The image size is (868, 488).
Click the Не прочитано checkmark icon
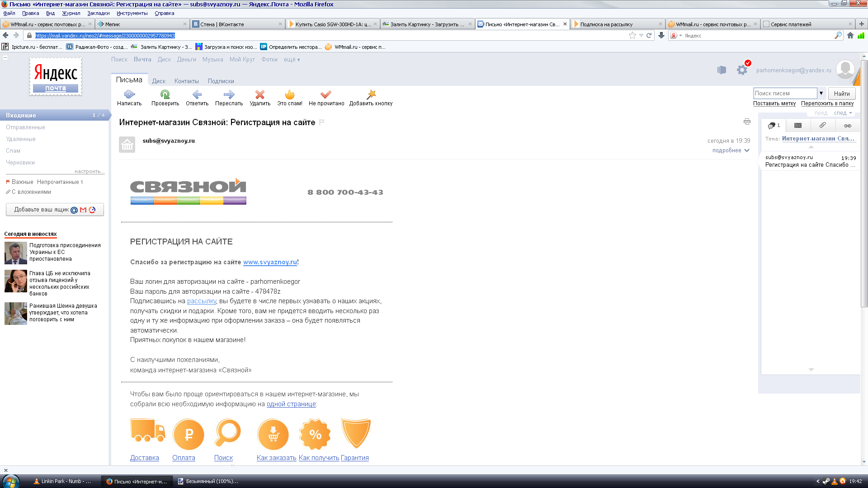326,94
